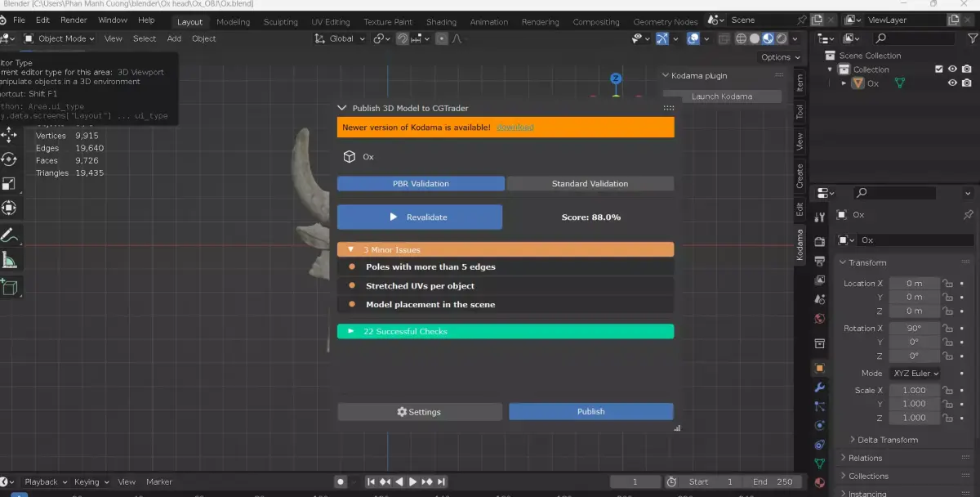Open the File menu
The width and height of the screenshot is (980, 497).
click(x=19, y=20)
